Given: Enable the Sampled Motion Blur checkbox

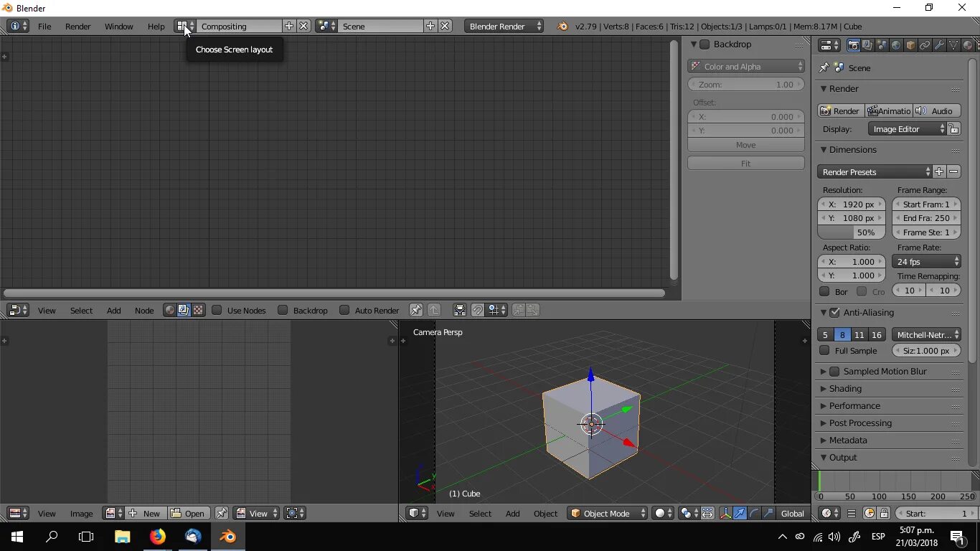Looking at the screenshot, I should (x=834, y=371).
